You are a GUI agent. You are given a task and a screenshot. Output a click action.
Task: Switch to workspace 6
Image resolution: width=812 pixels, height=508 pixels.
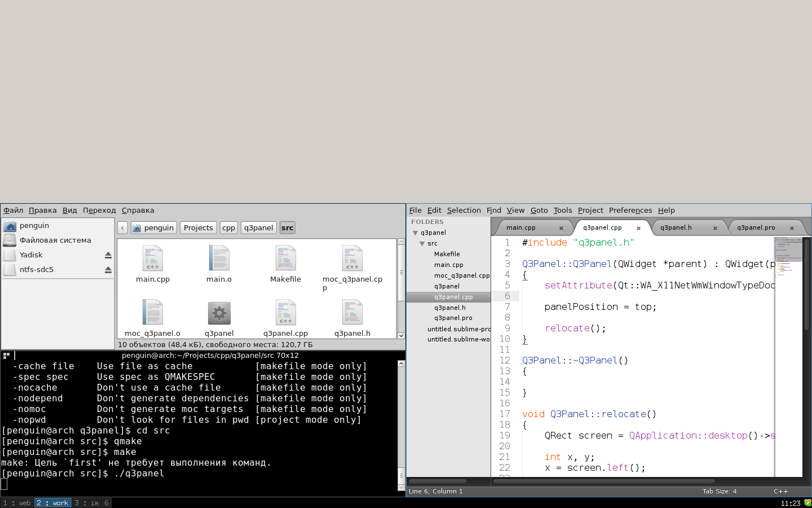106,503
